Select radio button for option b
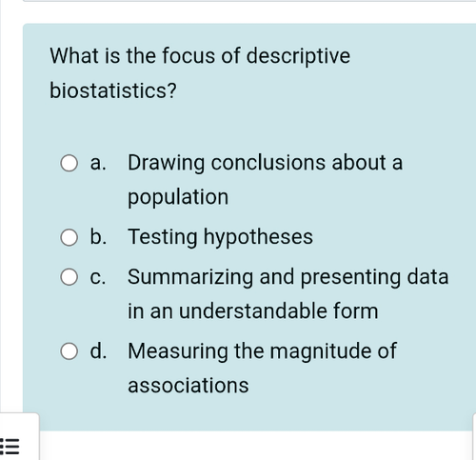The width and height of the screenshot is (476, 460). pos(69,237)
